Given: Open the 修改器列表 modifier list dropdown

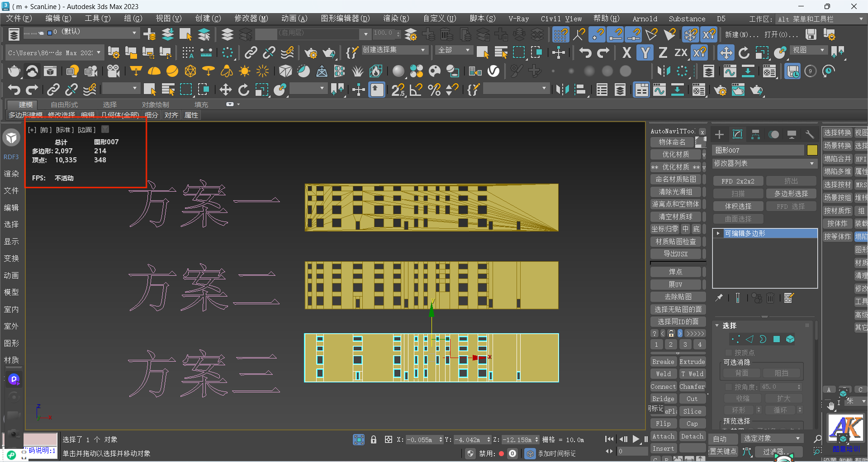Looking at the screenshot, I should [765, 163].
